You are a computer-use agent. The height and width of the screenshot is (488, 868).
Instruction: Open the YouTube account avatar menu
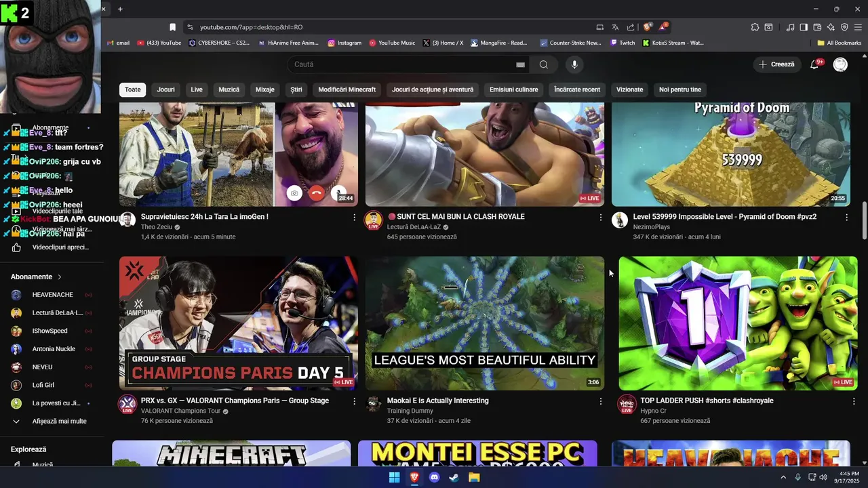pos(840,64)
